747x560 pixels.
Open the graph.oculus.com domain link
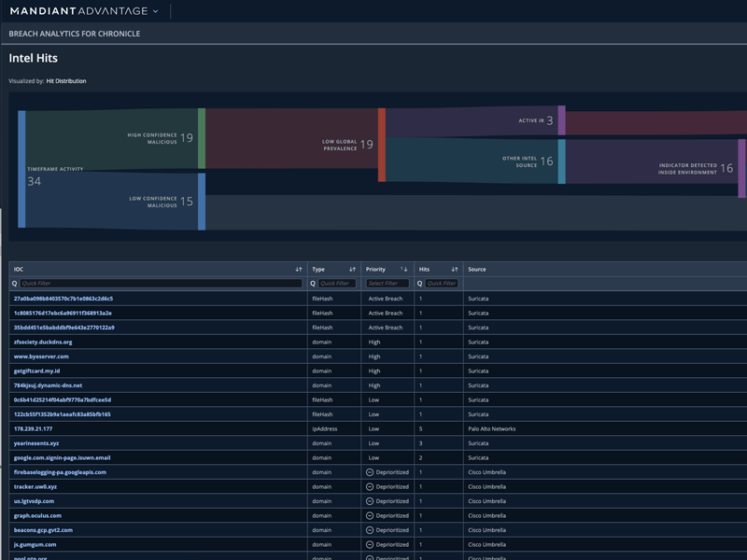coord(37,516)
